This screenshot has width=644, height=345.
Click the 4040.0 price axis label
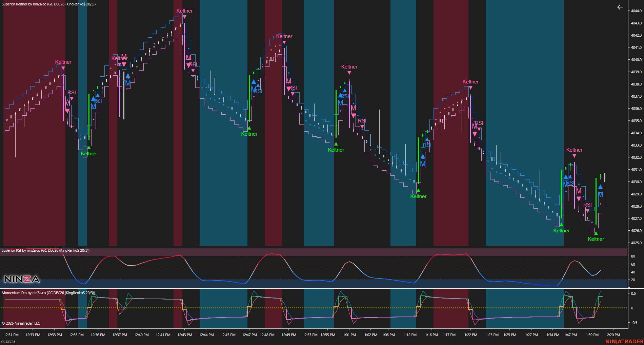tap(636, 60)
